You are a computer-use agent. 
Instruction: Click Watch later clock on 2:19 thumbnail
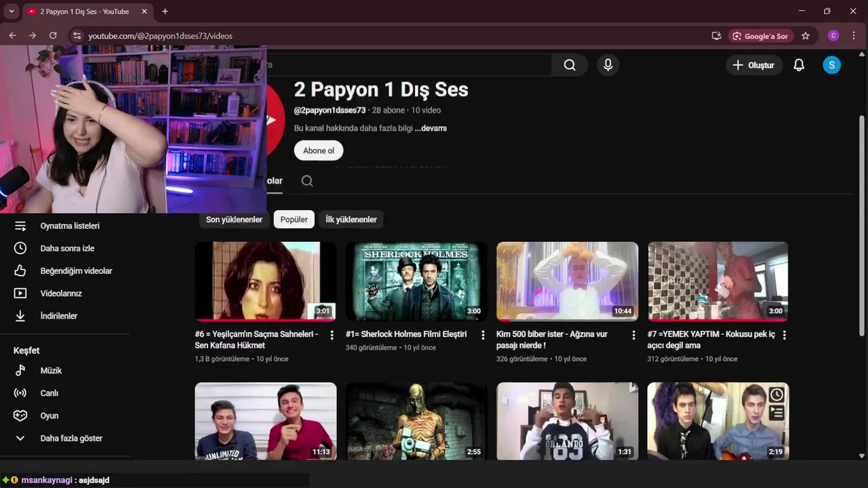coord(776,394)
